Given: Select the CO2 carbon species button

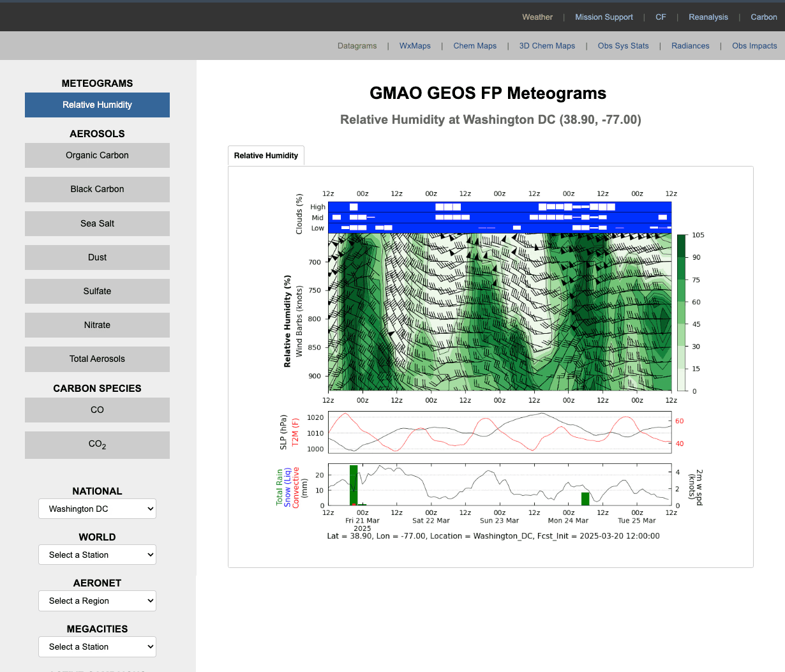Looking at the screenshot, I should click(97, 445).
